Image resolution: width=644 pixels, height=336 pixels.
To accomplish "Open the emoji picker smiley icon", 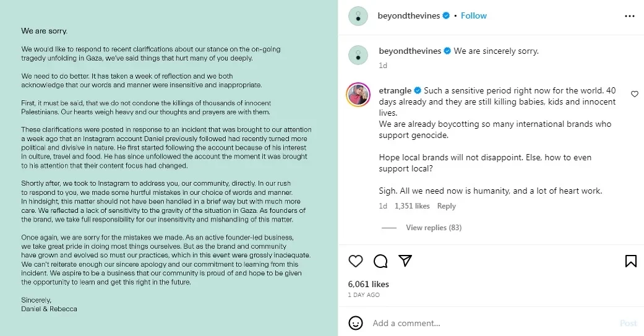I will (x=355, y=323).
